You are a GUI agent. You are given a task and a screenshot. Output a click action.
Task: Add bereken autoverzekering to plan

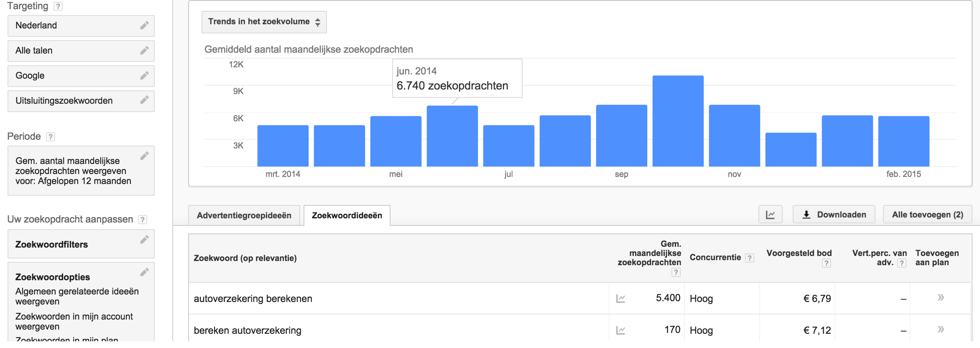[x=941, y=329]
